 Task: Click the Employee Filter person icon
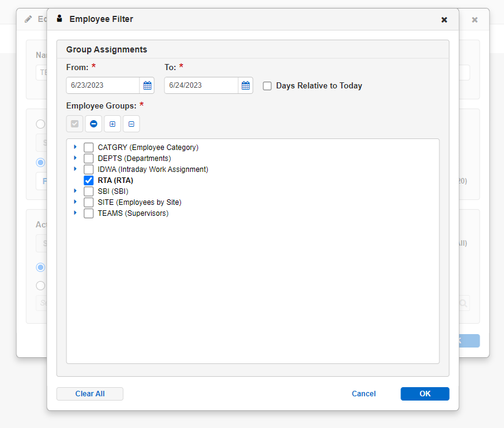[x=59, y=19]
